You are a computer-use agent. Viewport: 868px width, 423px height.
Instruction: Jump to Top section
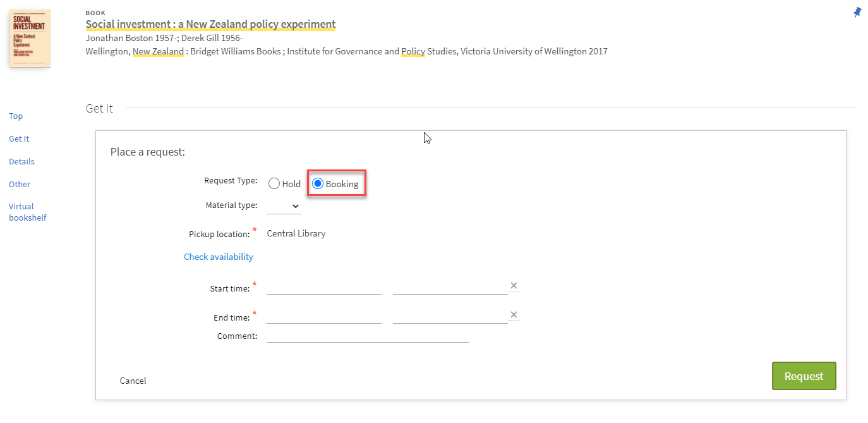[16, 116]
